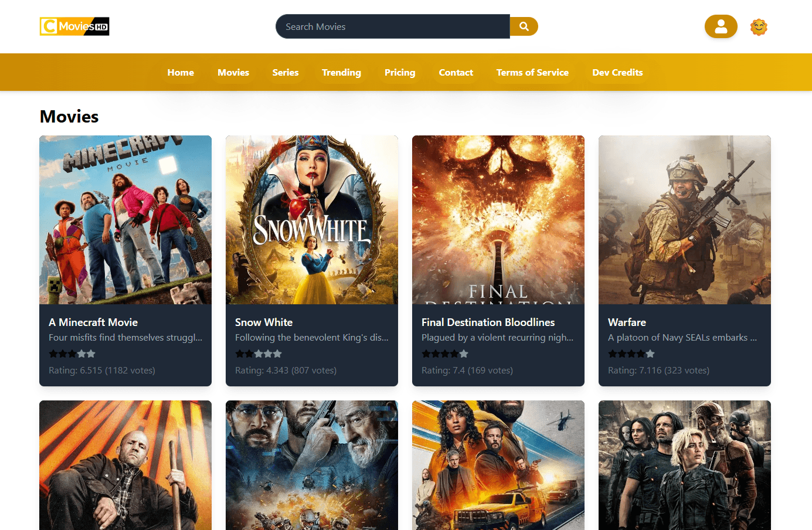Viewport: 812px width, 530px height.
Task: View the Pricing page
Action: point(400,72)
